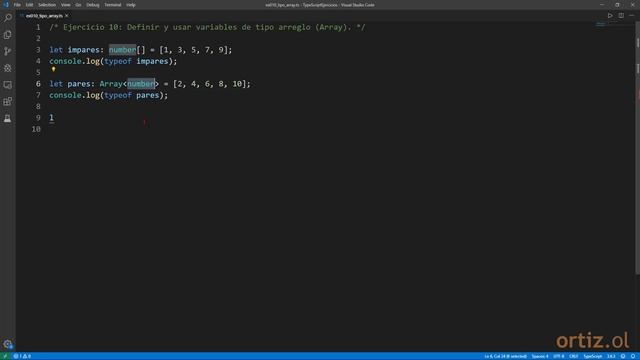
Task: Click errors and warnings count in status bar
Action: (22, 356)
